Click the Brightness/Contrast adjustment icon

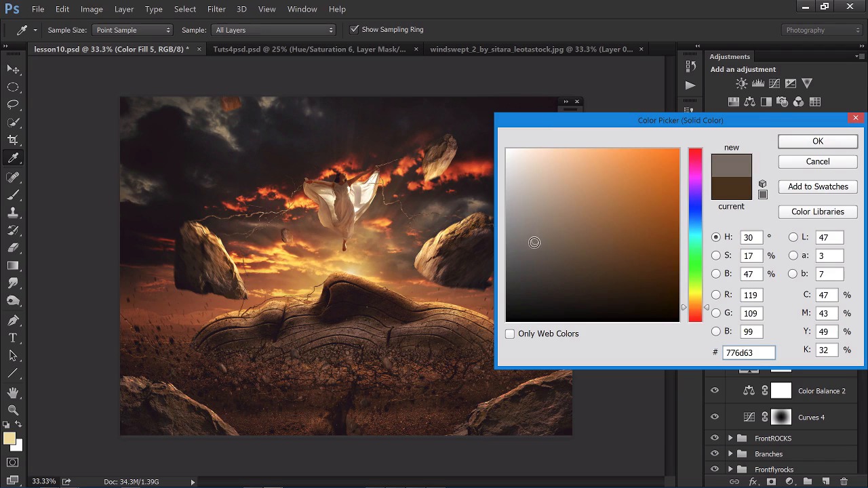(741, 83)
